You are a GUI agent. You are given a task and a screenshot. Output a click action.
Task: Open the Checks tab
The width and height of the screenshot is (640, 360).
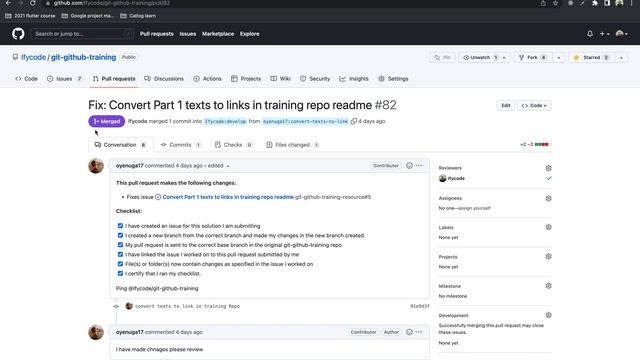click(233, 145)
